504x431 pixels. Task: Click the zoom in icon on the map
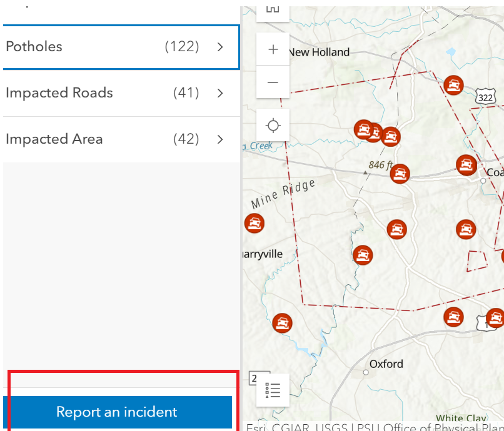(273, 49)
